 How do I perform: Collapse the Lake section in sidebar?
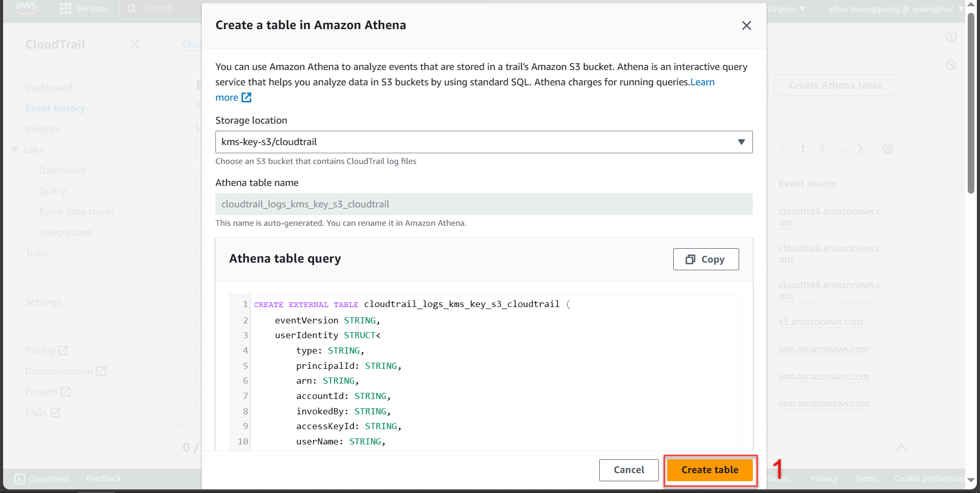[x=15, y=150]
